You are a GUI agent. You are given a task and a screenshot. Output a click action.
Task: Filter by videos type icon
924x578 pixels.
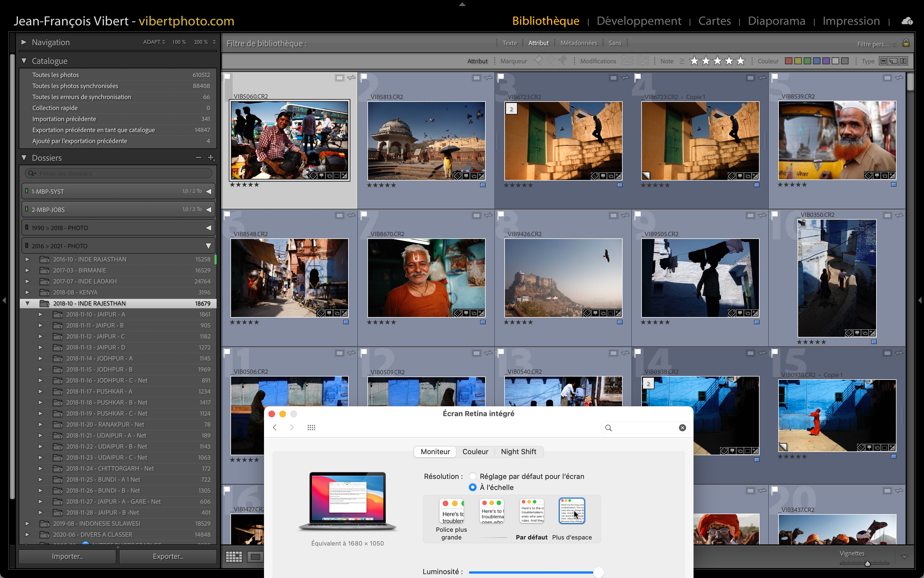903,61
